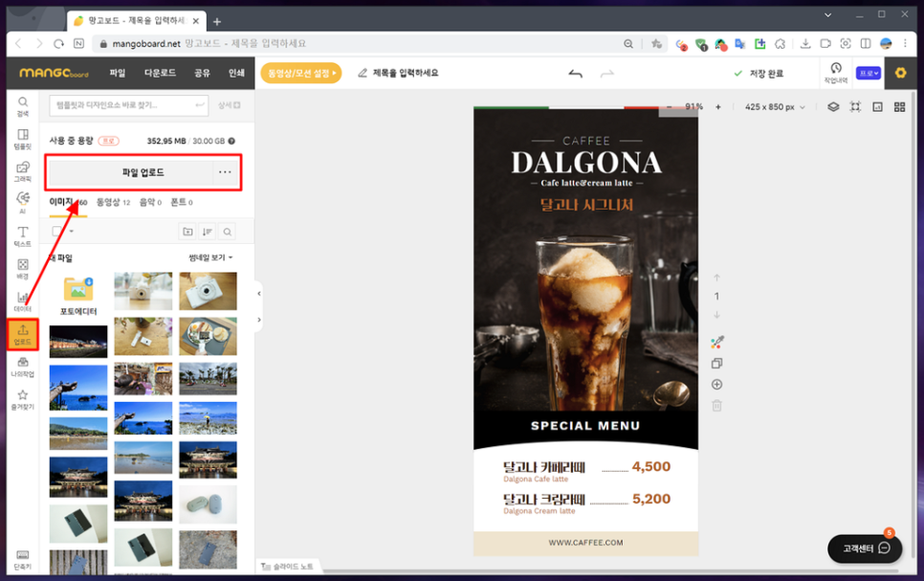The width and height of the screenshot is (924, 581).
Task: Open the 인쇄 print menu
Action: [236, 73]
